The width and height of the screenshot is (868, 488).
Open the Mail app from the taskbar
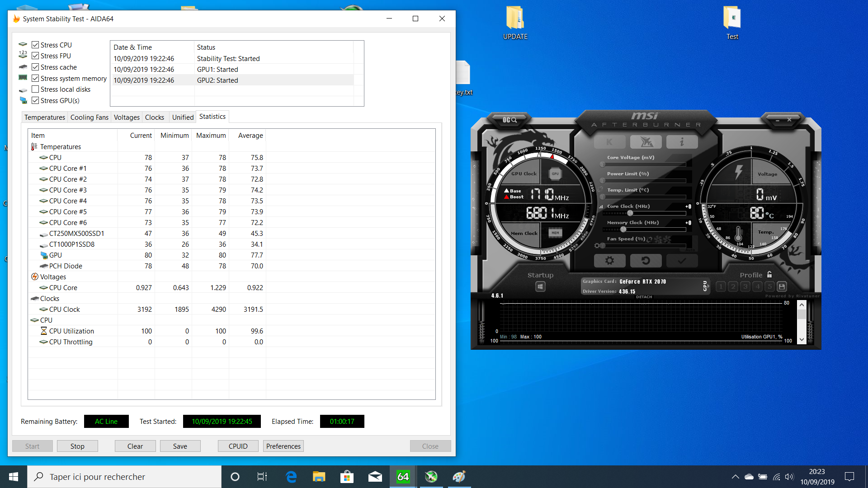click(375, 477)
